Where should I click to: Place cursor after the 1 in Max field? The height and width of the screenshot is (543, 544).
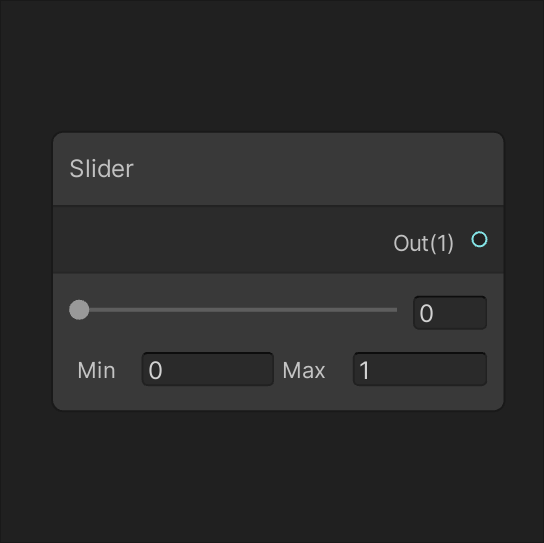tap(371, 370)
